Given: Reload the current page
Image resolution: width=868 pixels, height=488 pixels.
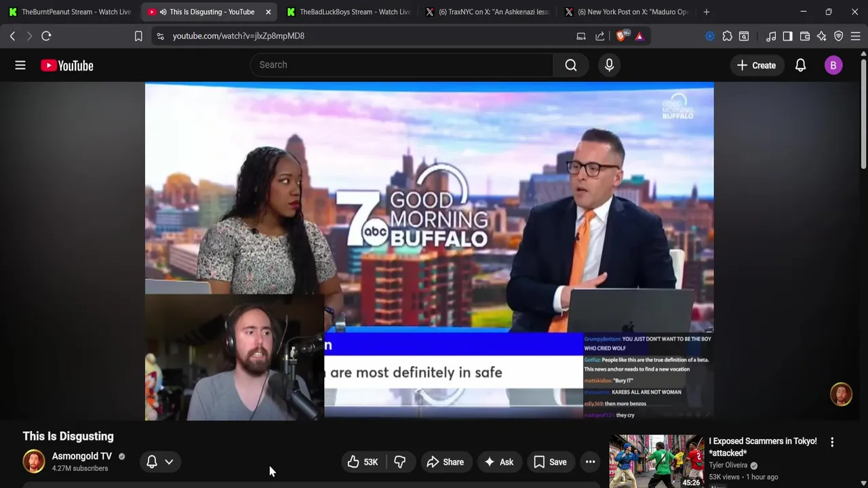Looking at the screenshot, I should coord(46,36).
